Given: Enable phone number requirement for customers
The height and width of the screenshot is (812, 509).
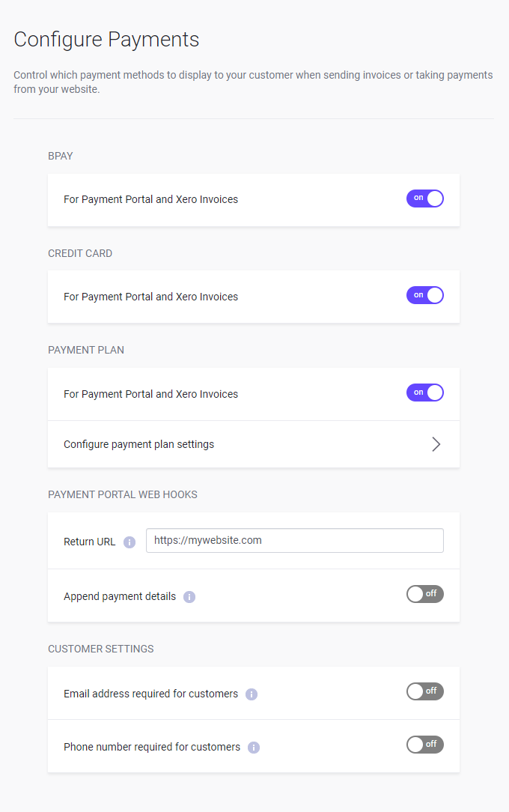Looking at the screenshot, I should click(424, 744).
